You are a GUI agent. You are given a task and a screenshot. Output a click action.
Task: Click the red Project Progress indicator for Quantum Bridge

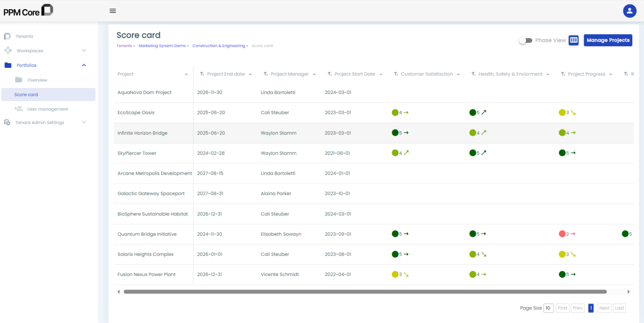(x=562, y=234)
